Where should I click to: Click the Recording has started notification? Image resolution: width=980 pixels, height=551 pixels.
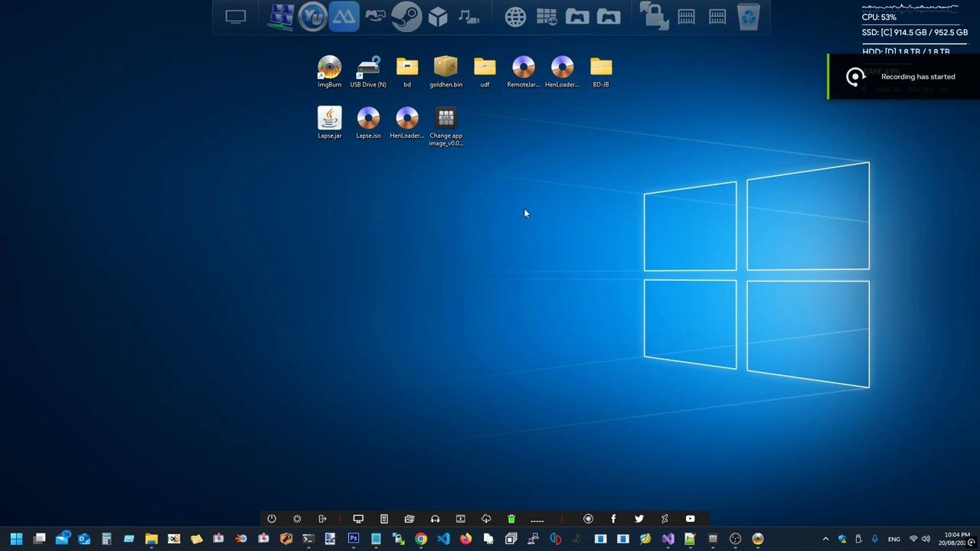(x=903, y=77)
